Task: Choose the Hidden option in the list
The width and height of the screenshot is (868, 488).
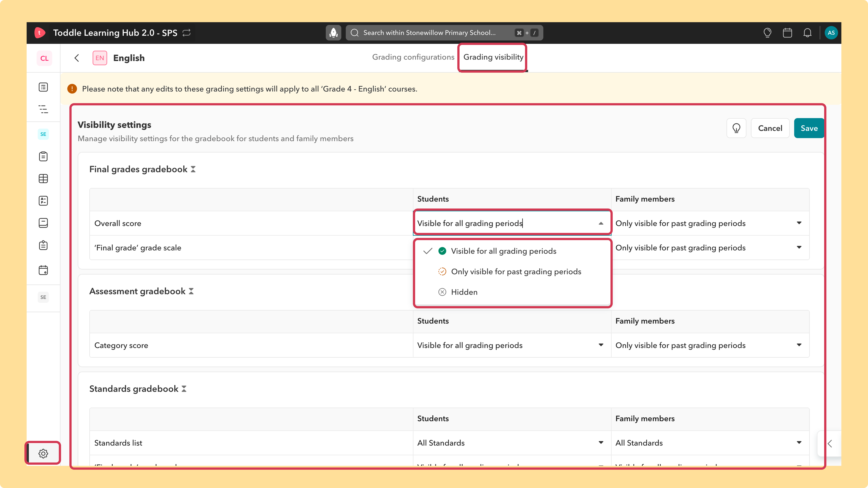Action: (x=512, y=292)
